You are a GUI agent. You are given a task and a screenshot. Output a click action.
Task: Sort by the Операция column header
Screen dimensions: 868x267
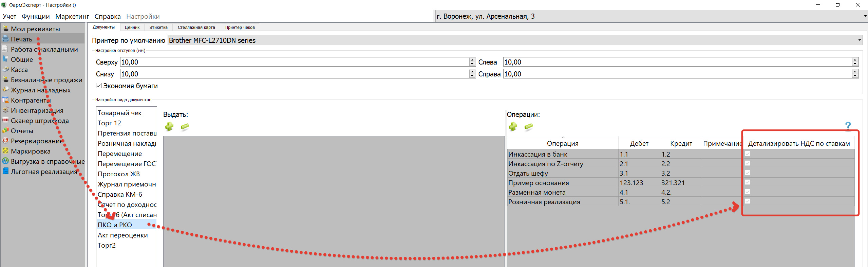point(562,143)
